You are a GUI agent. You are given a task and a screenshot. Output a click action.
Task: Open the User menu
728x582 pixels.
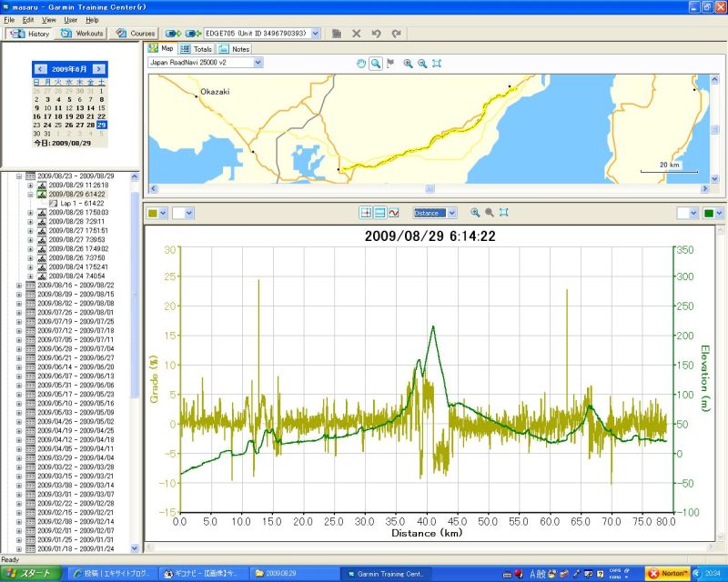pos(71,20)
